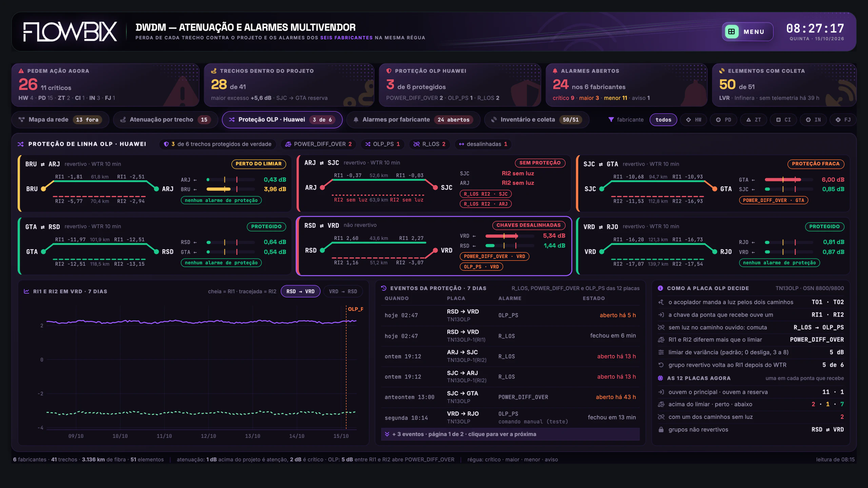This screenshot has width=868, height=488.
Task: Select VRD → RSD chart direction
Action: coord(343,291)
